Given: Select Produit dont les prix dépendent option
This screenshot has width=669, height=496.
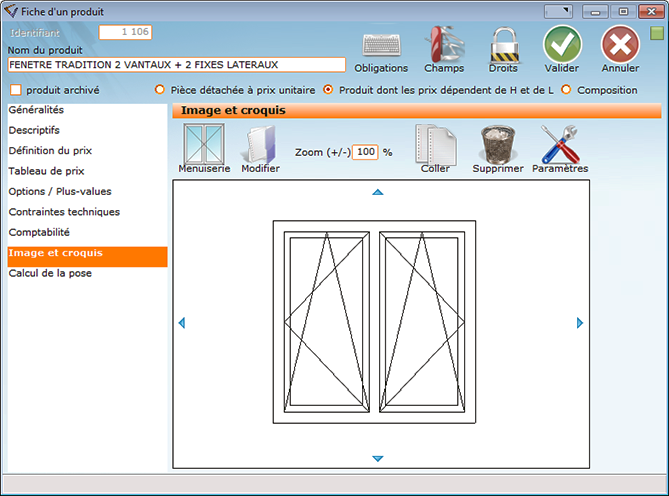Looking at the screenshot, I should coord(328,90).
